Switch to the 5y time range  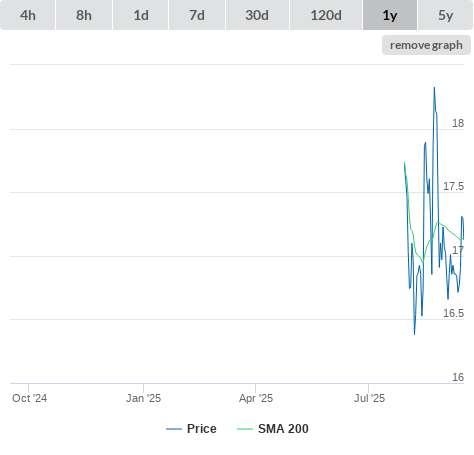(445, 15)
